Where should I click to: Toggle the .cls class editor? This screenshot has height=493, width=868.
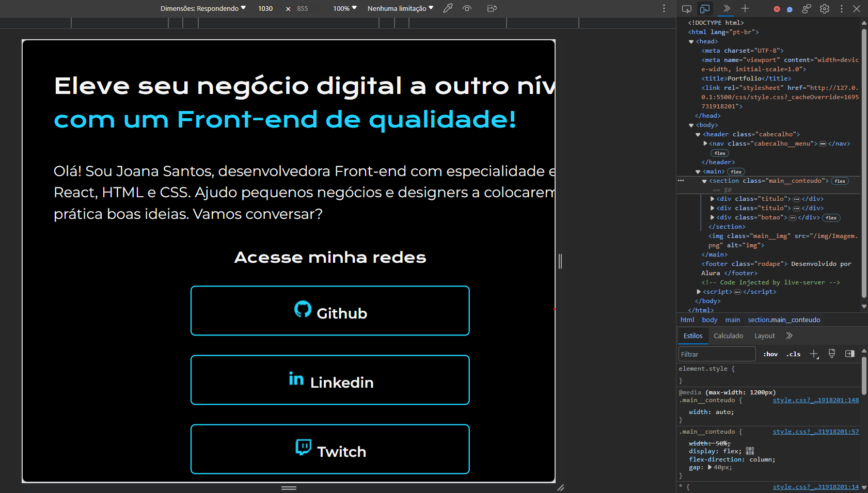pyautogui.click(x=793, y=354)
